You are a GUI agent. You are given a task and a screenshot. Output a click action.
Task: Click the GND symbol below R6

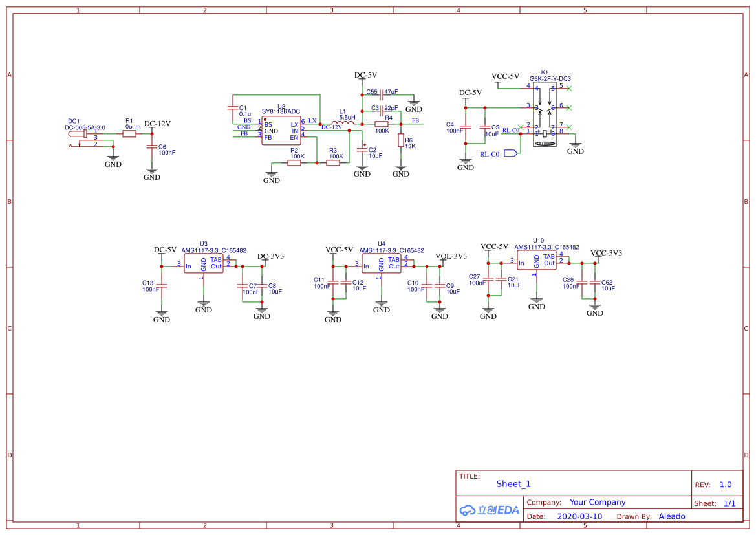tap(401, 171)
